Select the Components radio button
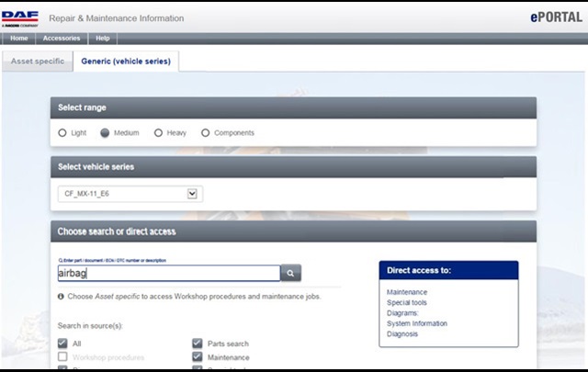Image resolution: width=588 pixels, height=372 pixels. pyautogui.click(x=205, y=133)
